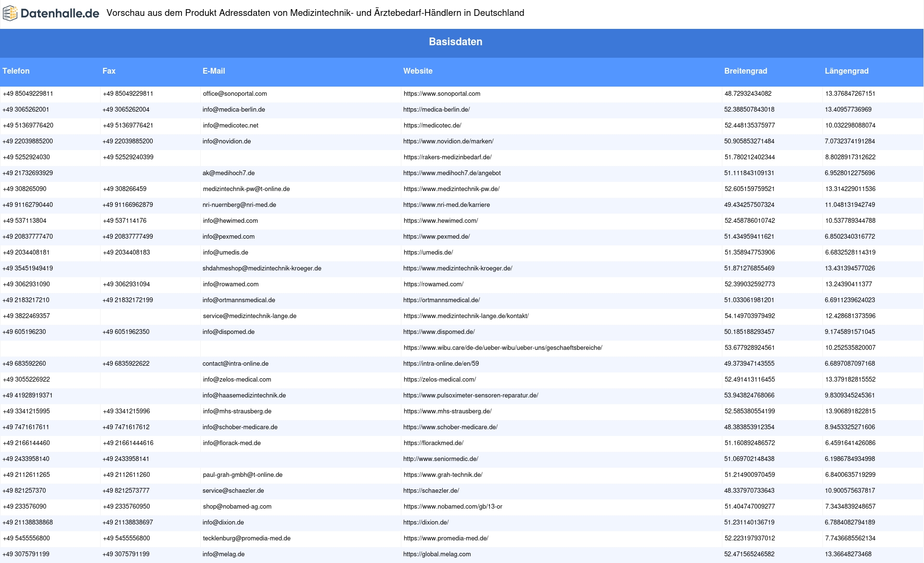The image size is (924, 563).
Task: Select the Basisdaten section header
Action: coord(456,42)
